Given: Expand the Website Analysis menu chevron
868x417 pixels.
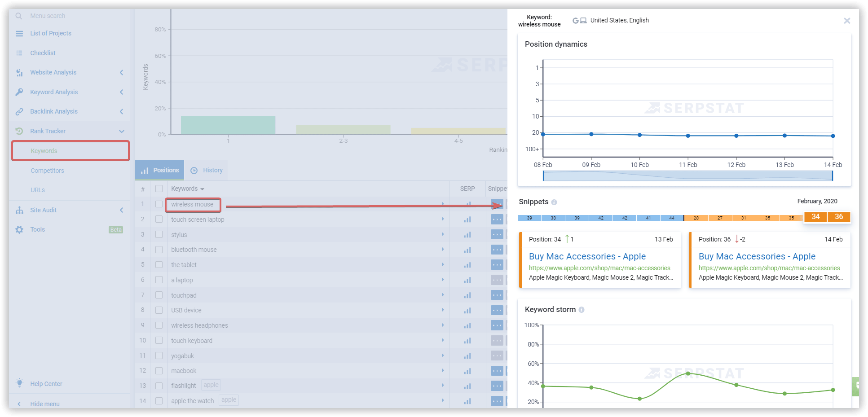Looking at the screenshot, I should (x=121, y=73).
